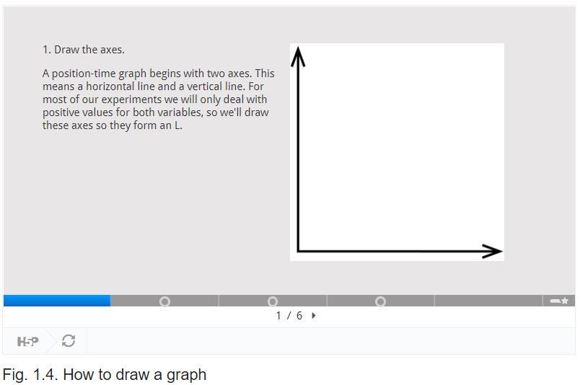This screenshot has width=588, height=385.
Task: Click the vertical axis arrowhead
Action: pos(298,56)
